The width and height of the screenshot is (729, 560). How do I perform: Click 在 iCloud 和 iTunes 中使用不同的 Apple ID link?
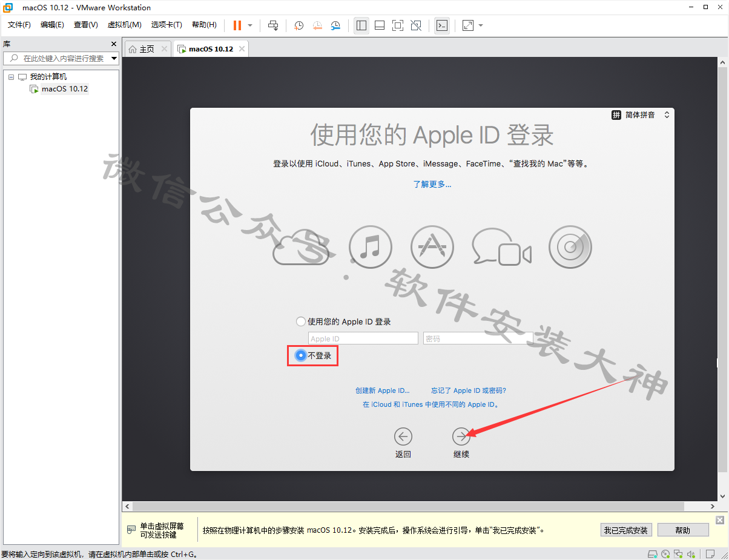(x=430, y=404)
